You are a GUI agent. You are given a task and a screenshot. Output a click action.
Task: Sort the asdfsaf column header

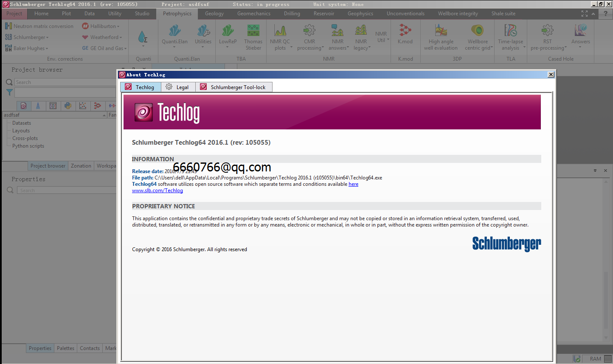click(x=54, y=115)
